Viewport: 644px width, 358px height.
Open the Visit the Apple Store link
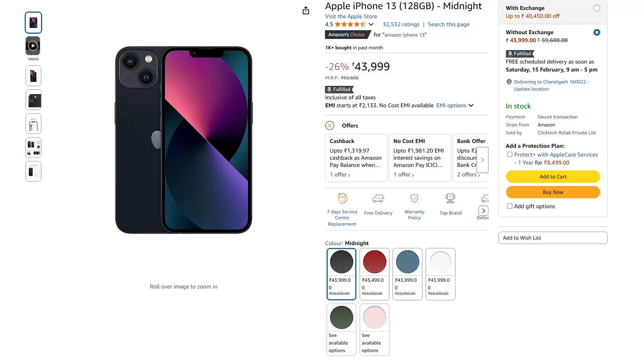351,16
